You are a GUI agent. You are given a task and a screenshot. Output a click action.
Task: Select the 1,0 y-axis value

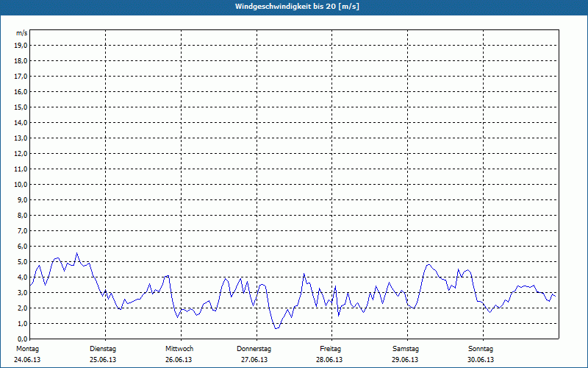tap(22, 324)
